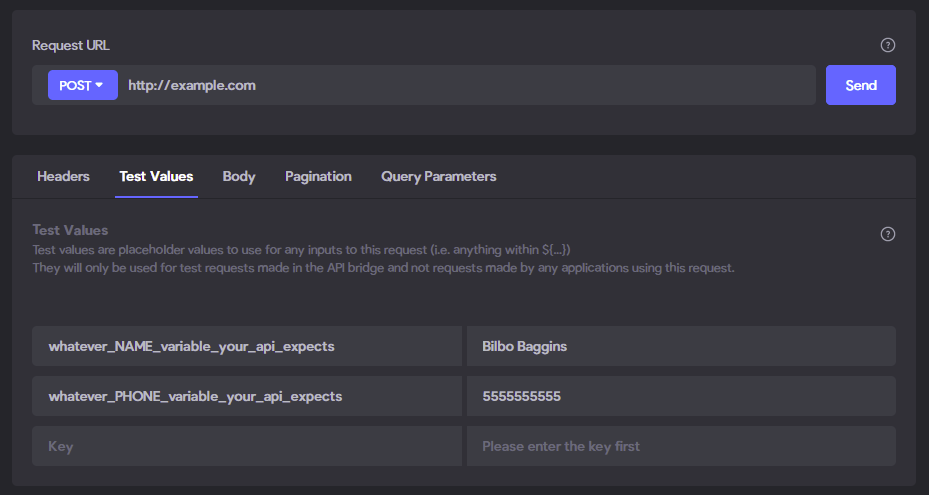Switch to the Pagination tab
The width and height of the screenshot is (929, 495).
tap(318, 177)
